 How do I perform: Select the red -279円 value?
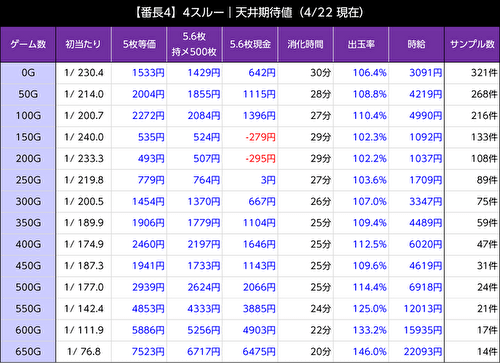[261, 137]
